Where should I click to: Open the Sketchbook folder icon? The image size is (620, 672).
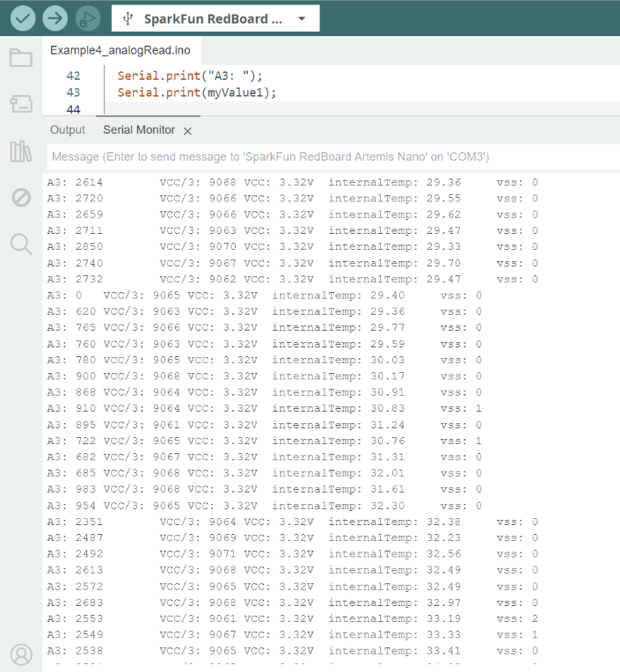(x=21, y=57)
